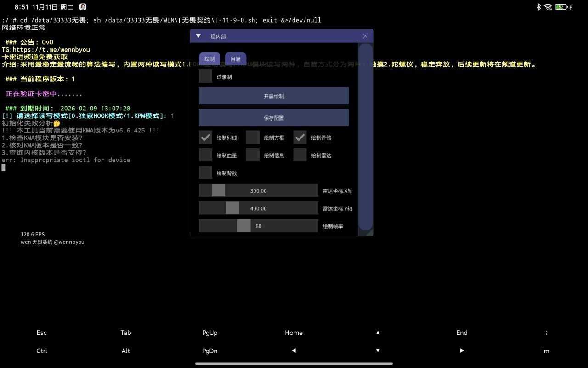Tap the left arrow key icon
588x368 pixels.
294,351
